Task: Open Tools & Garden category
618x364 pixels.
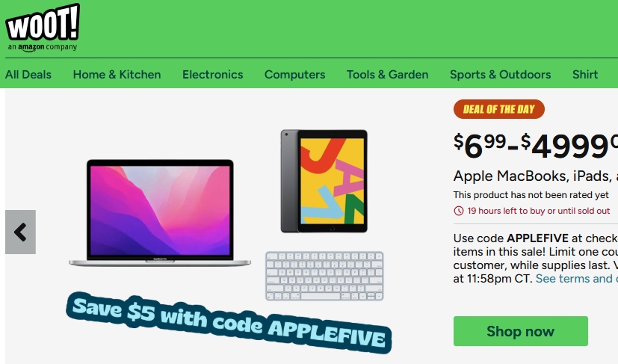Action: point(387,75)
